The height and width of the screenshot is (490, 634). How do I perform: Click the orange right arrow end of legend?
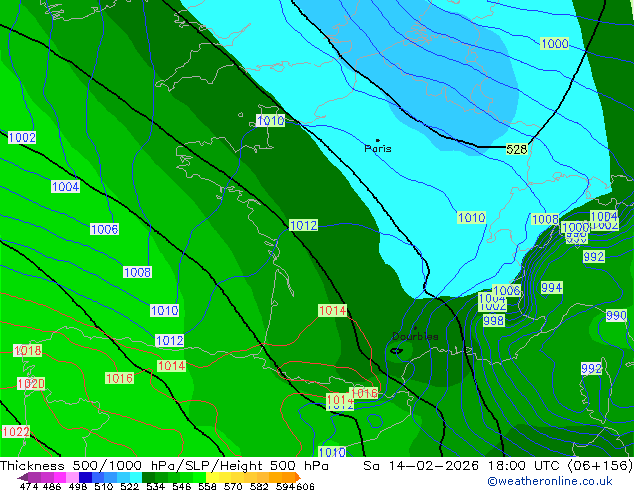pos(296,477)
